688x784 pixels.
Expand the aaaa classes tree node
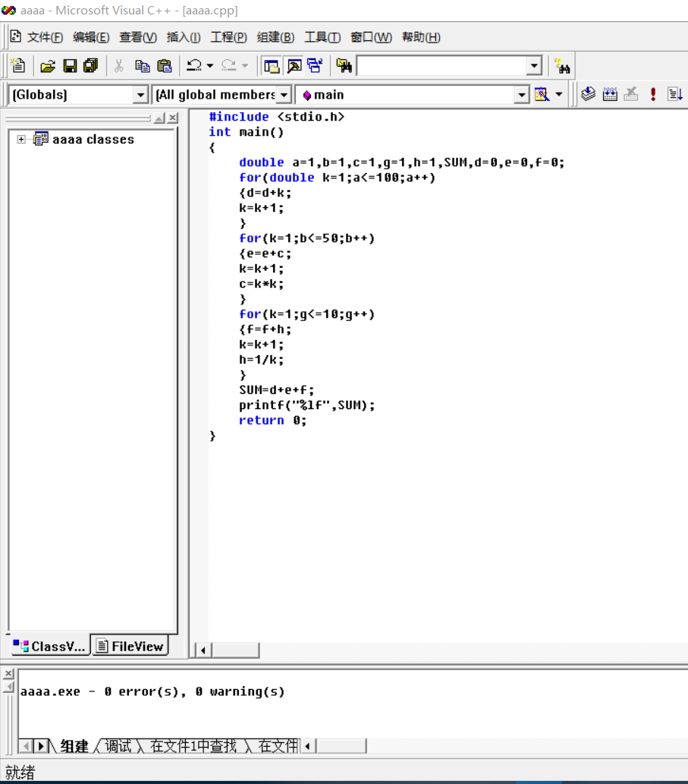click(x=21, y=139)
